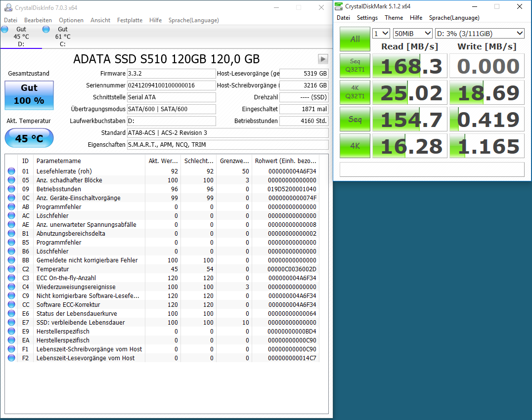This screenshot has width=532, height=420.
Task: Click status orb for the AC Löschfehler row
Action: pos(11,215)
